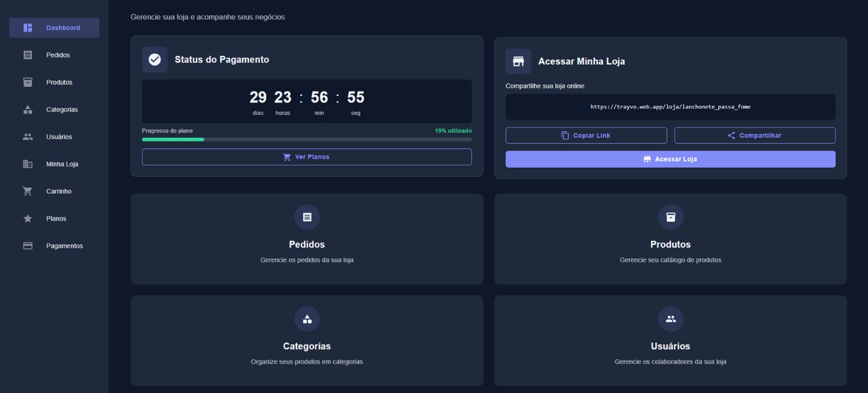This screenshot has height=393, width=868.
Task: Click the "Compartilhe sua loja online" text
Action: click(x=545, y=86)
